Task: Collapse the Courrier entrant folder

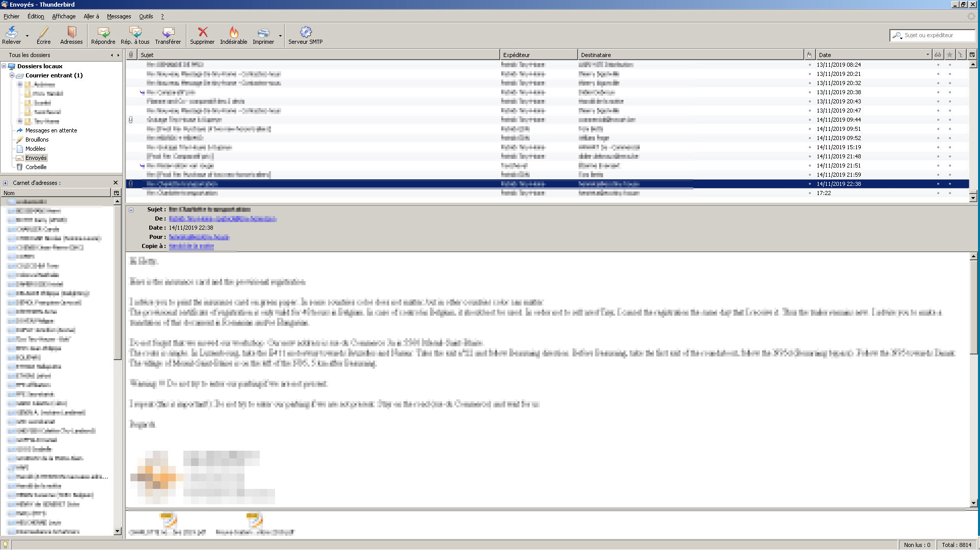Action: (x=12, y=75)
